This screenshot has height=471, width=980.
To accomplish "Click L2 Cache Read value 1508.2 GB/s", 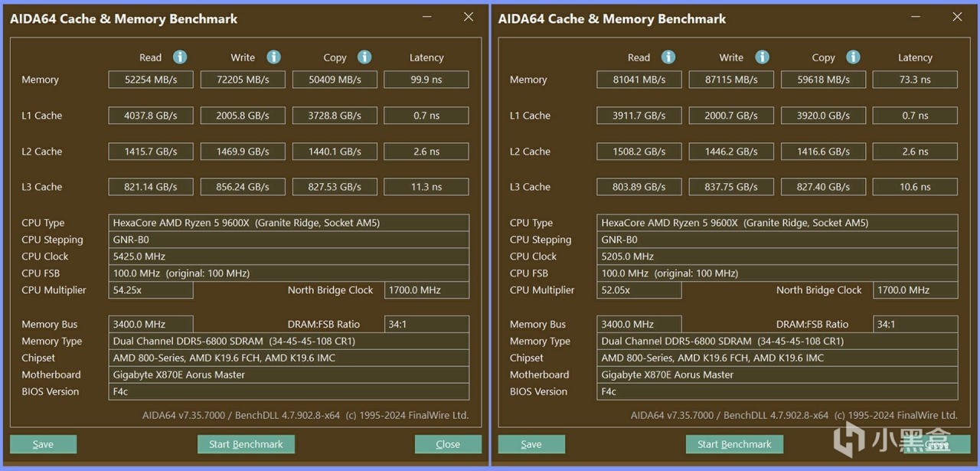I will tap(639, 152).
